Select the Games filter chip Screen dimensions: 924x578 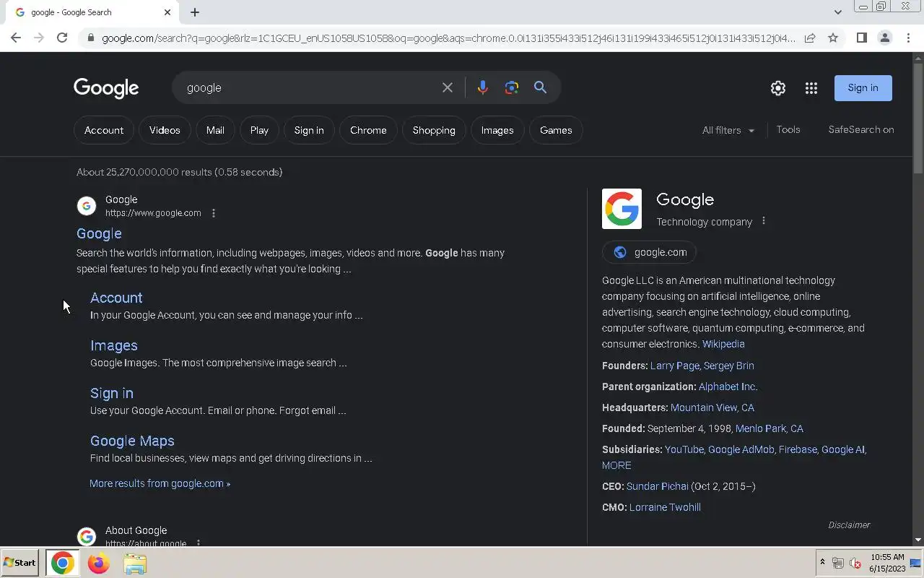556,130
